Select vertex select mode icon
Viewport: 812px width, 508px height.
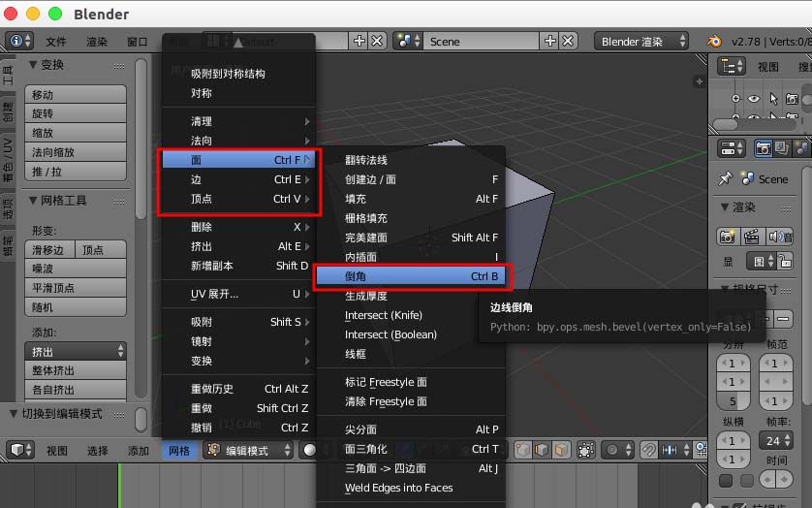523,450
